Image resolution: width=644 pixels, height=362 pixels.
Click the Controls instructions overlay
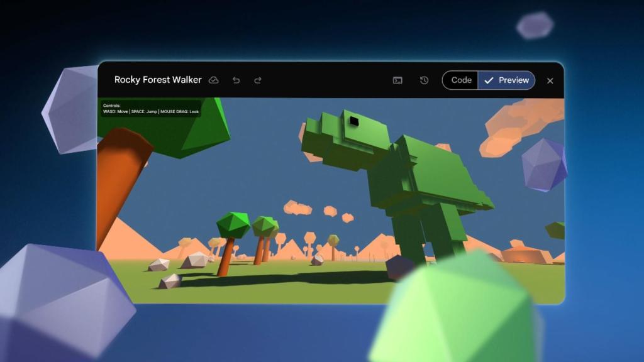click(151, 109)
